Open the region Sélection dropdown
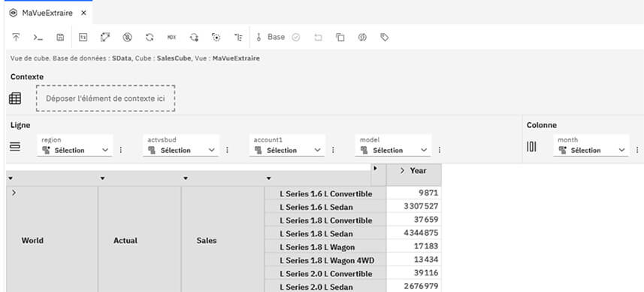 [x=75, y=150]
